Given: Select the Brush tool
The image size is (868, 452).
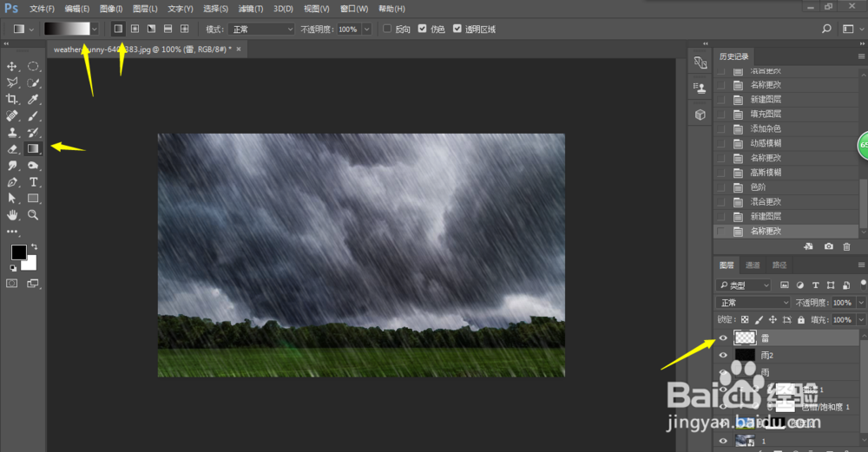Looking at the screenshot, I should click(x=33, y=116).
